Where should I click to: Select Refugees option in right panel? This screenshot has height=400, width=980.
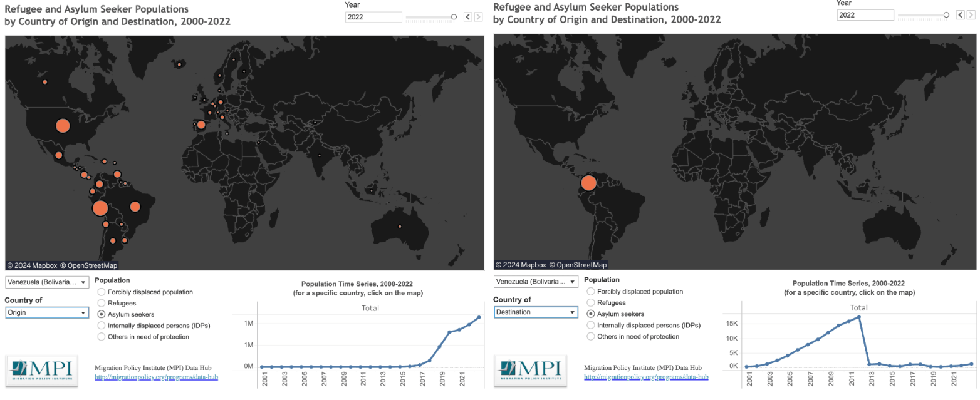click(591, 303)
